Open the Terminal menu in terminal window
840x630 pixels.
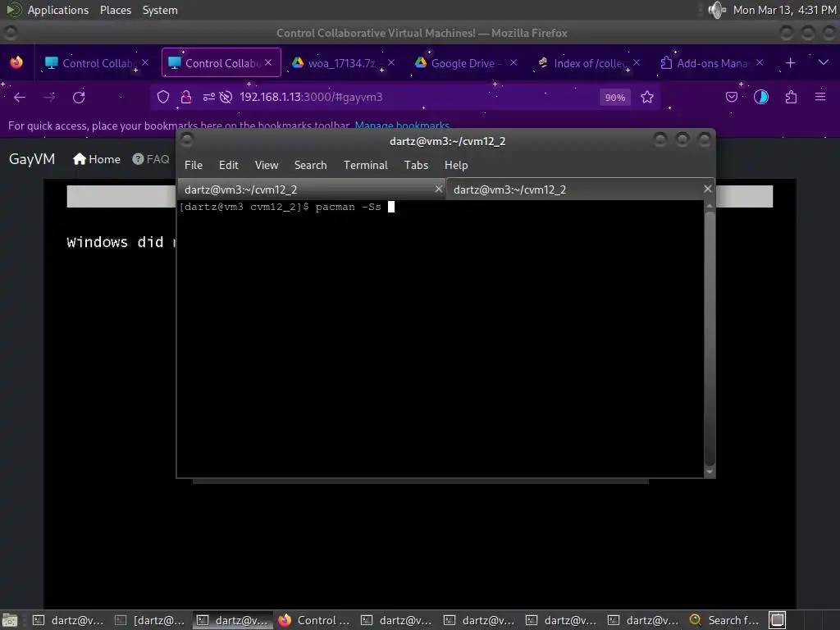(365, 165)
